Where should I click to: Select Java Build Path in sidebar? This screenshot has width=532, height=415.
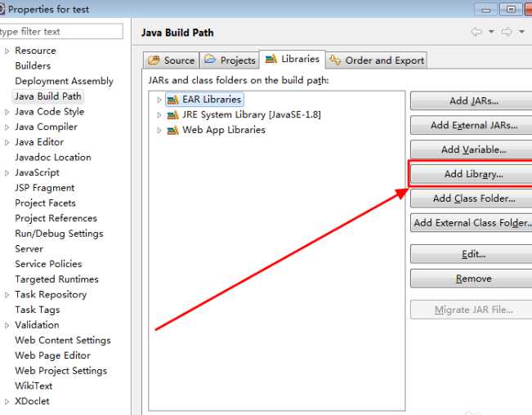[48, 96]
